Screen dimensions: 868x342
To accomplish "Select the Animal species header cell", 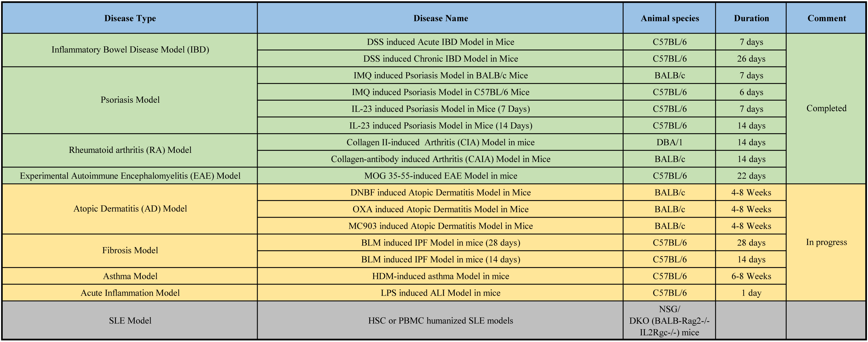I will pos(669,18).
